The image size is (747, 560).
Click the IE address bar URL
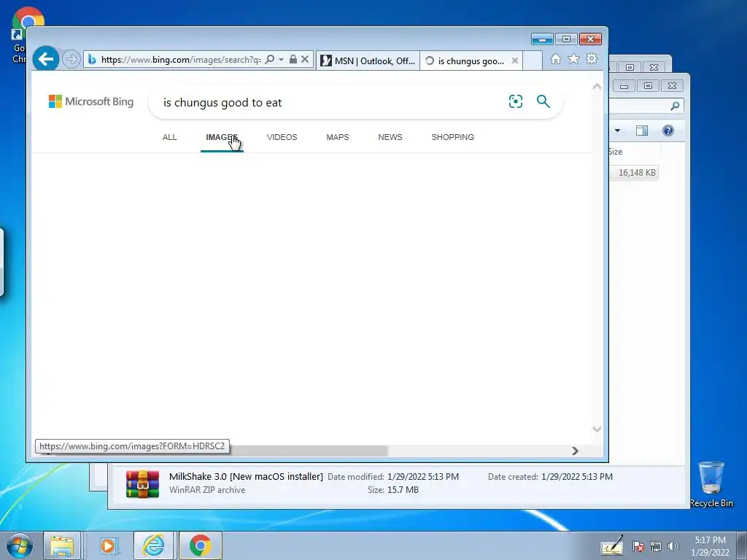tap(181, 60)
